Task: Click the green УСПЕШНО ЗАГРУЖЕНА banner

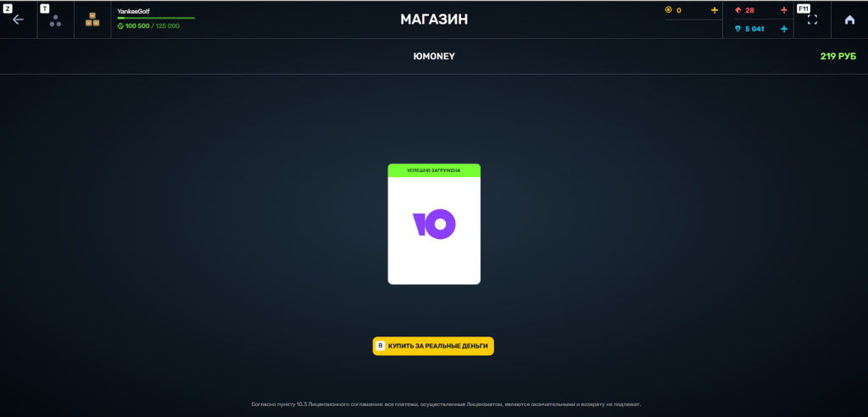Action: coord(434,170)
